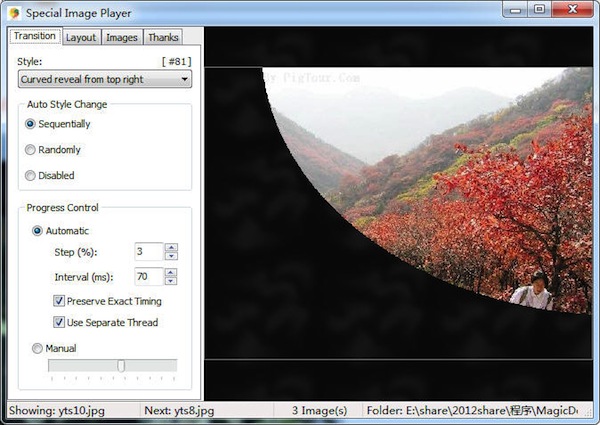Image resolution: width=600 pixels, height=425 pixels.
Task: Select the Transition tab
Action: [34, 37]
